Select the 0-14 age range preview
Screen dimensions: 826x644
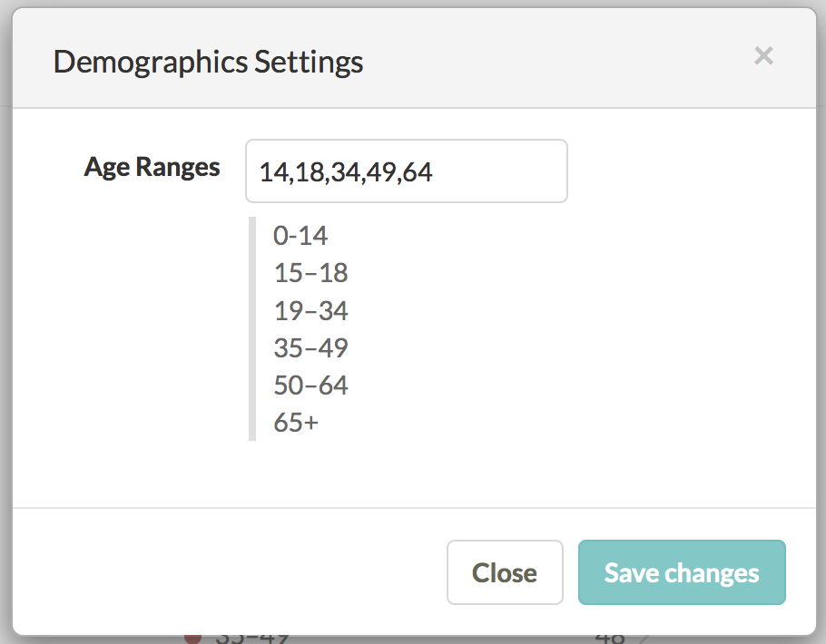coord(300,236)
